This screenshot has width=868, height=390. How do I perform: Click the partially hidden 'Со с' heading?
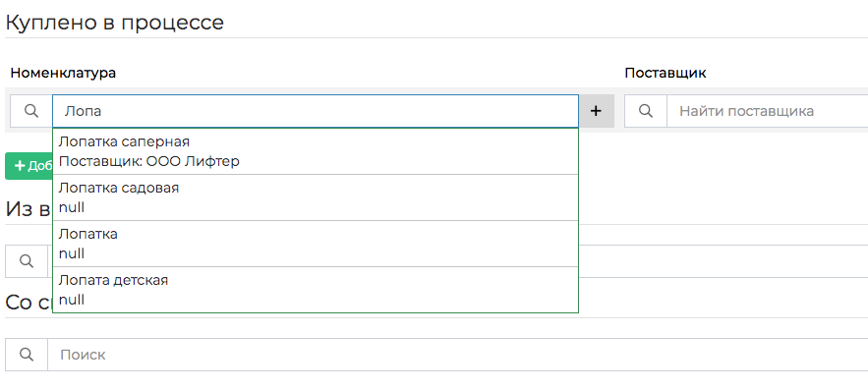point(29,303)
